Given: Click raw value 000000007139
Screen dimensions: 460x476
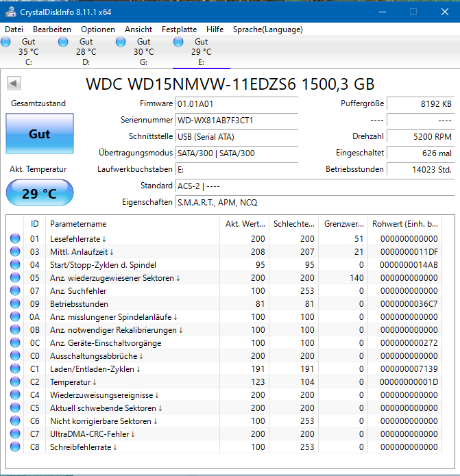Looking at the screenshot, I should (409, 369).
